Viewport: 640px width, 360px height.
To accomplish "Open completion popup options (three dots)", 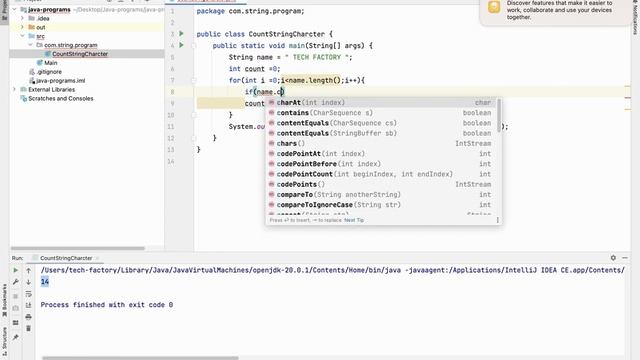I will (x=497, y=220).
